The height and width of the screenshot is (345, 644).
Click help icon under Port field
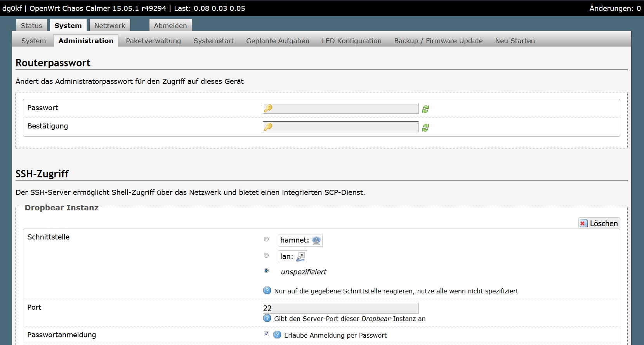click(267, 318)
